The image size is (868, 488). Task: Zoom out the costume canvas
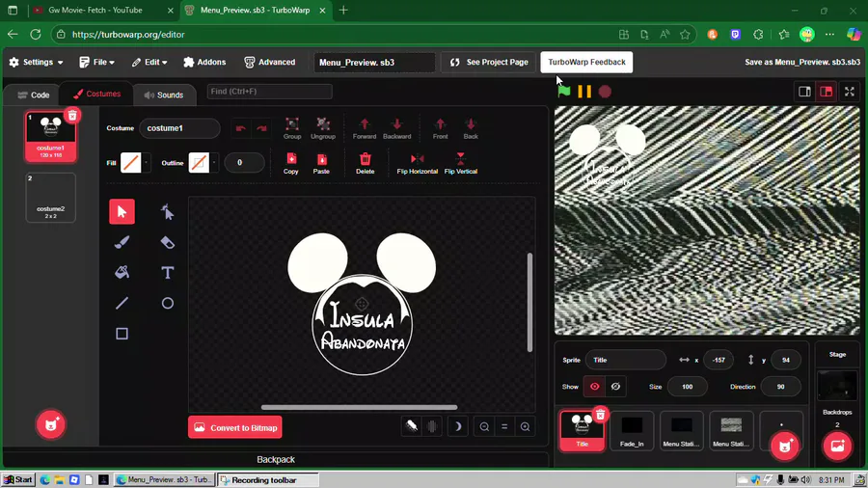click(x=484, y=426)
